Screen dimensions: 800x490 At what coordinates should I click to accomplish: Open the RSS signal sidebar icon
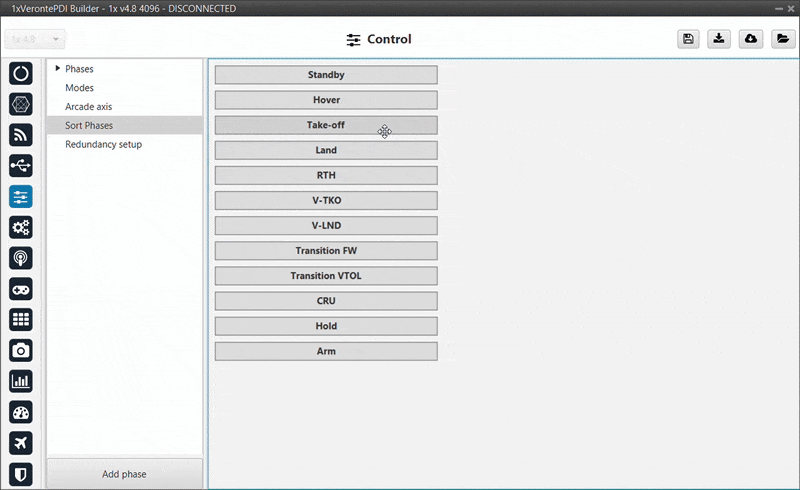click(x=21, y=135)
